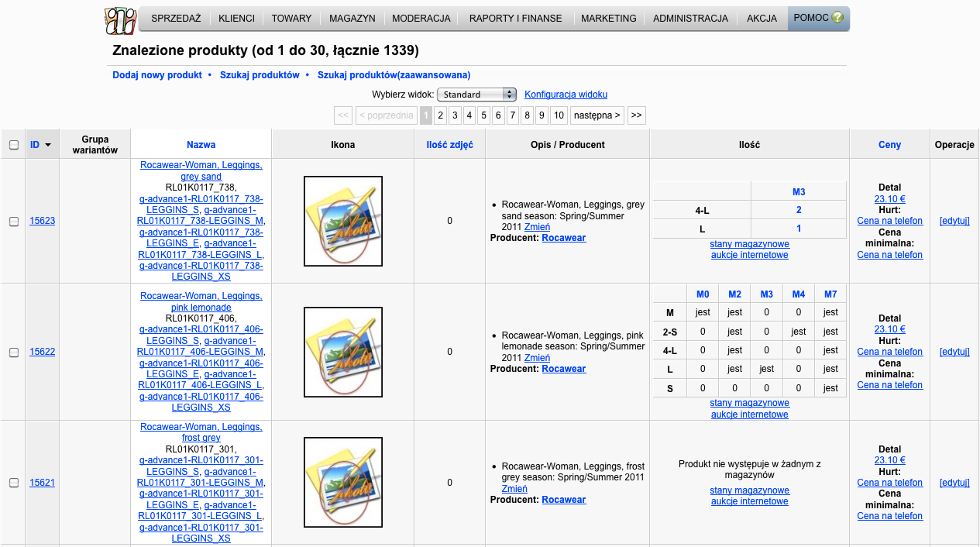Click Zmień link for frost grey description
This screenshot has height=547, width=980.
[514, 489]
